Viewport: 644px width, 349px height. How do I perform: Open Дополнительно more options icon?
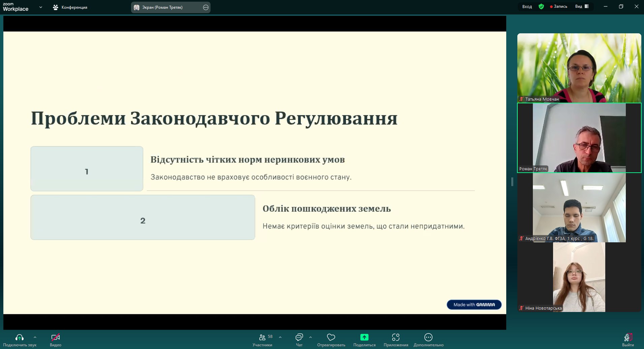point(428,337)
